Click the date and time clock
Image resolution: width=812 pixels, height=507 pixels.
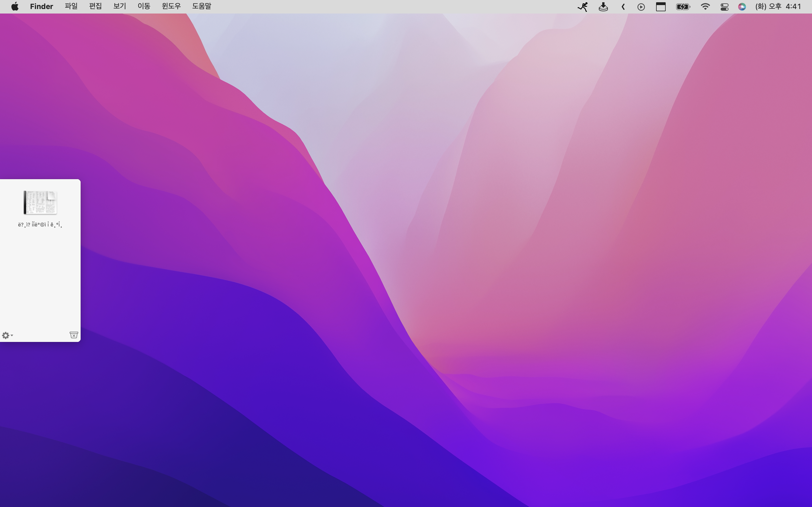(x=778, y=7)
